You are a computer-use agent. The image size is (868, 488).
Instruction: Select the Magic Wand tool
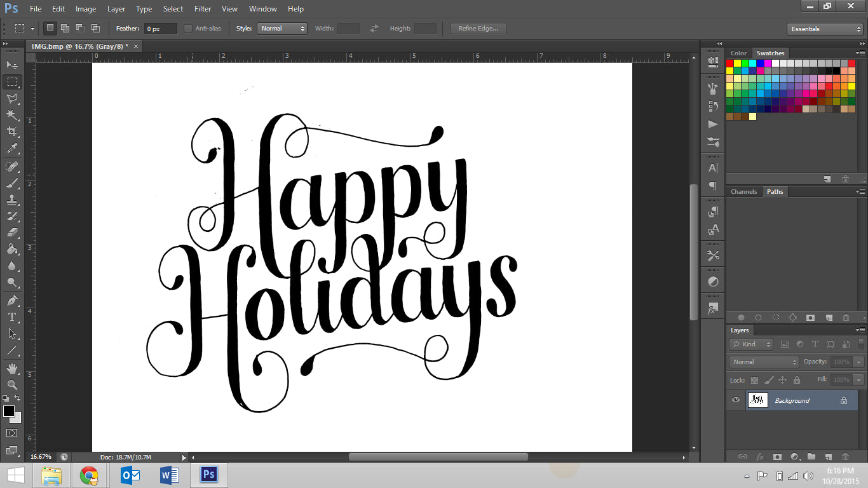tap(12, 115)
